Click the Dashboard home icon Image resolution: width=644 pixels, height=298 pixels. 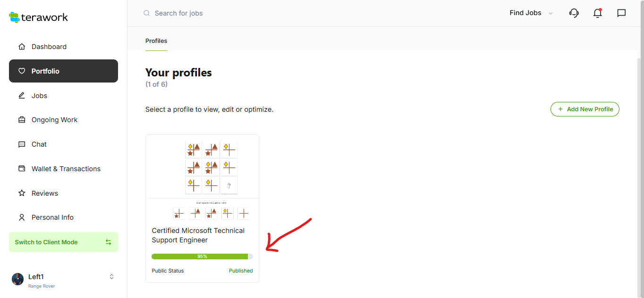coord(22,47)
